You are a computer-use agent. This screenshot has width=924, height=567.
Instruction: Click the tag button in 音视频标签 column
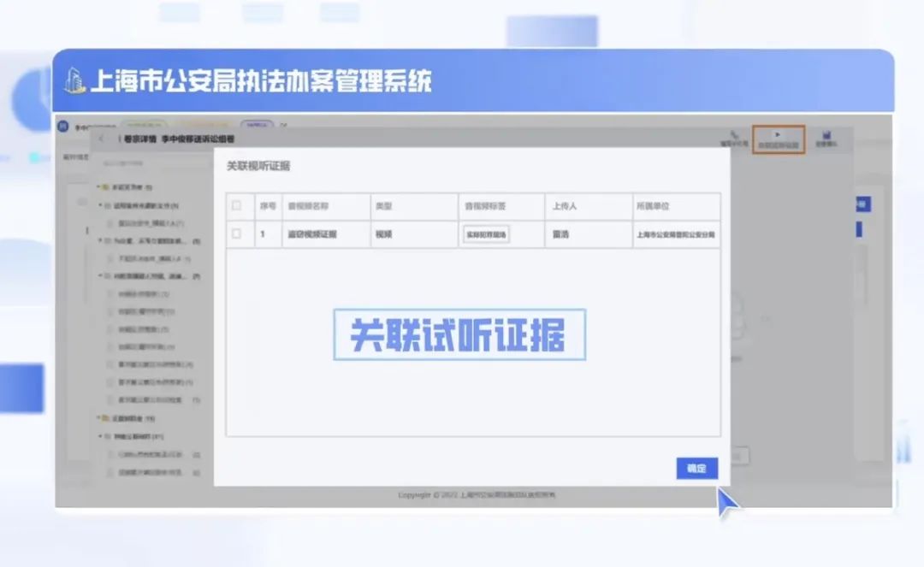pos(486,234)
